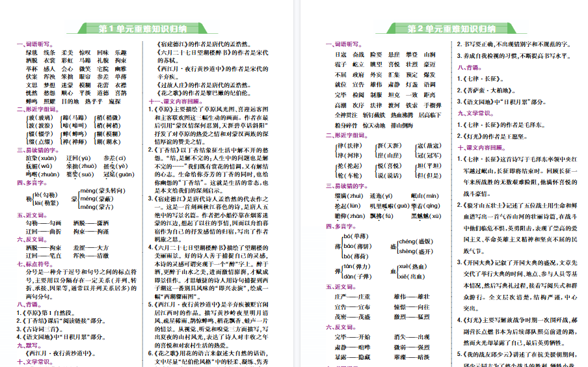The height and width of the screenshot is (367, 588).
Task: Click the idiom '斩钉截铁'
Action: [374, 116]
